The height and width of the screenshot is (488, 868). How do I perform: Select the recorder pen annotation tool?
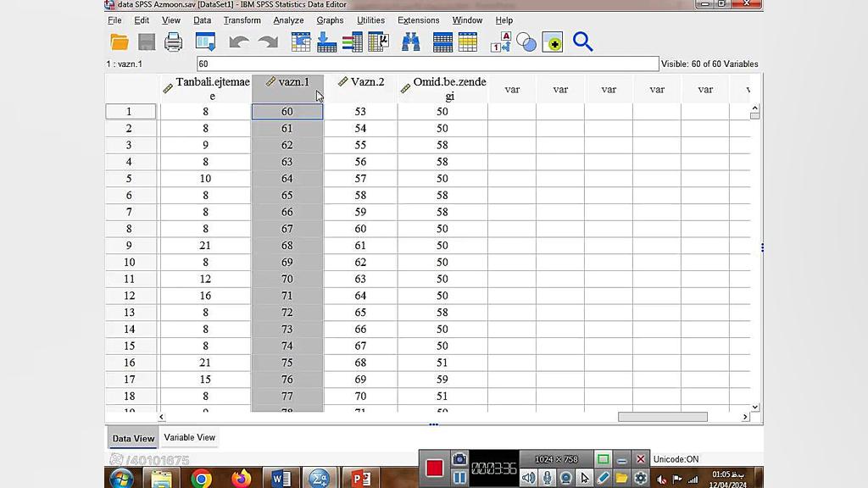pyautogui.click(x=604, y=478)
